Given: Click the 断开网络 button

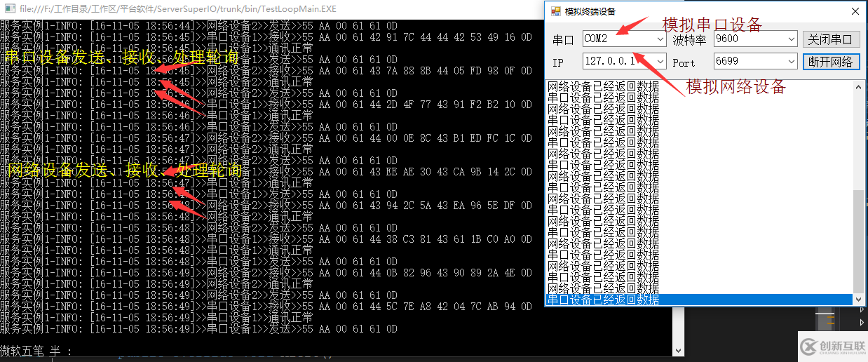Looking at the screenshot, I should [x=830, y=62].
